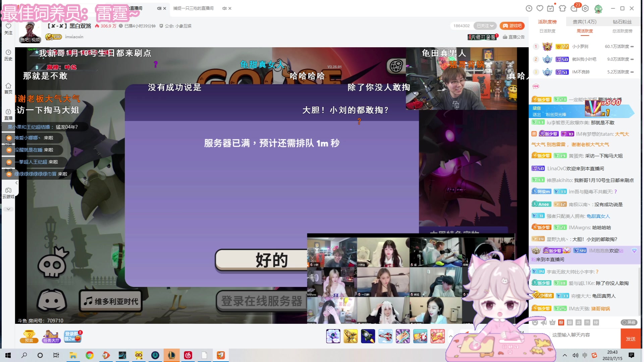Collapse the gift bar with the up chevron

[x=450, y=336]
